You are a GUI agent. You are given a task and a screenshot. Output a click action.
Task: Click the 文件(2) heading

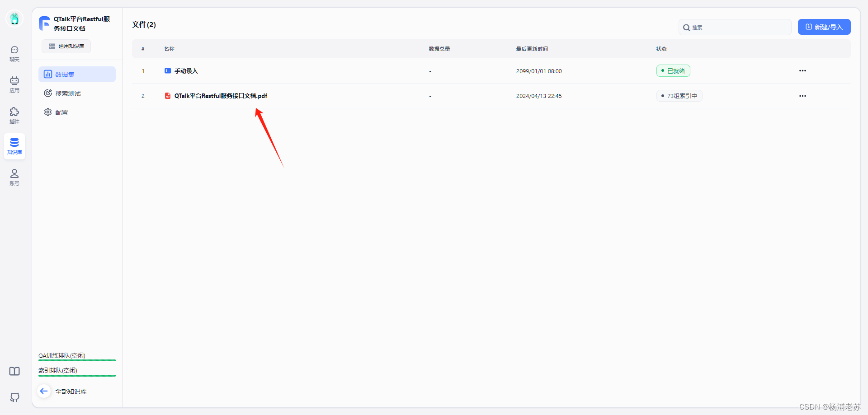(x=144, y=24)
